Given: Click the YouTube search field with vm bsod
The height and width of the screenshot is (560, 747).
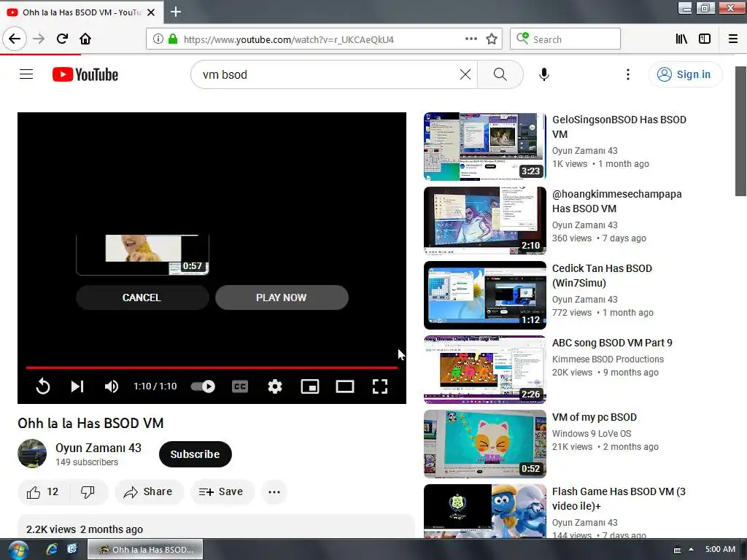Looking at the screenshot, I should (x=329, y=75).
